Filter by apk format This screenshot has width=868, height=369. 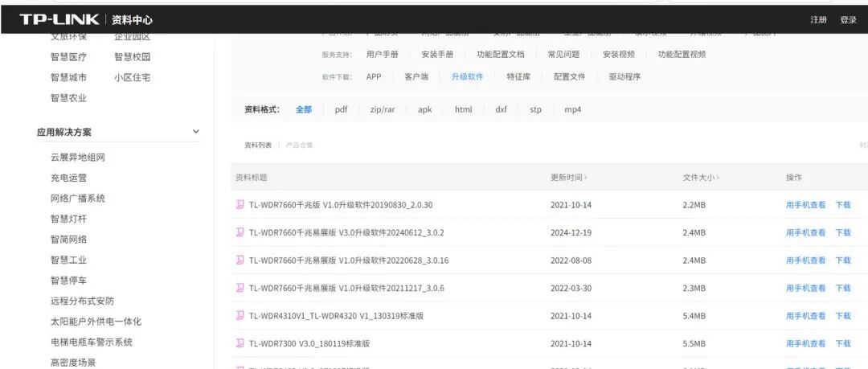(x=424, y=109)
